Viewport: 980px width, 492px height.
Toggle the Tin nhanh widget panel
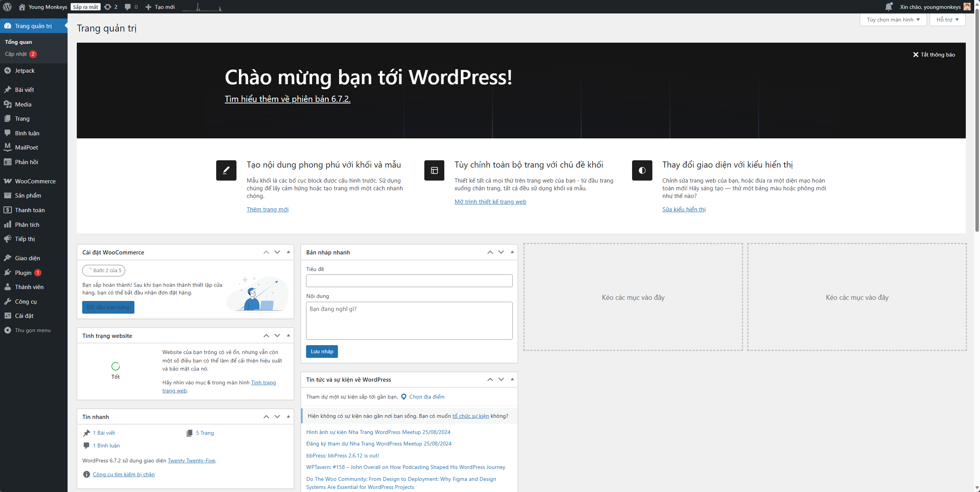[288, 417]
